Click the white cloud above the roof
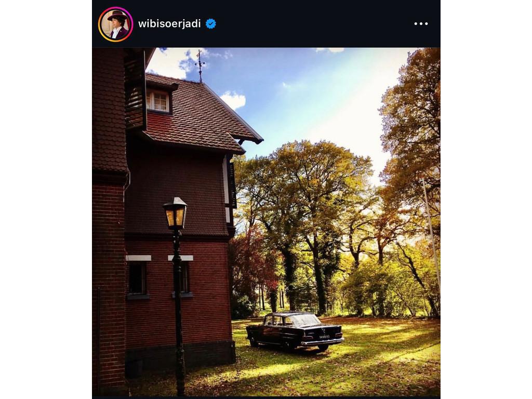This screenshot has width=532, height=399. [x=233, y=99]
